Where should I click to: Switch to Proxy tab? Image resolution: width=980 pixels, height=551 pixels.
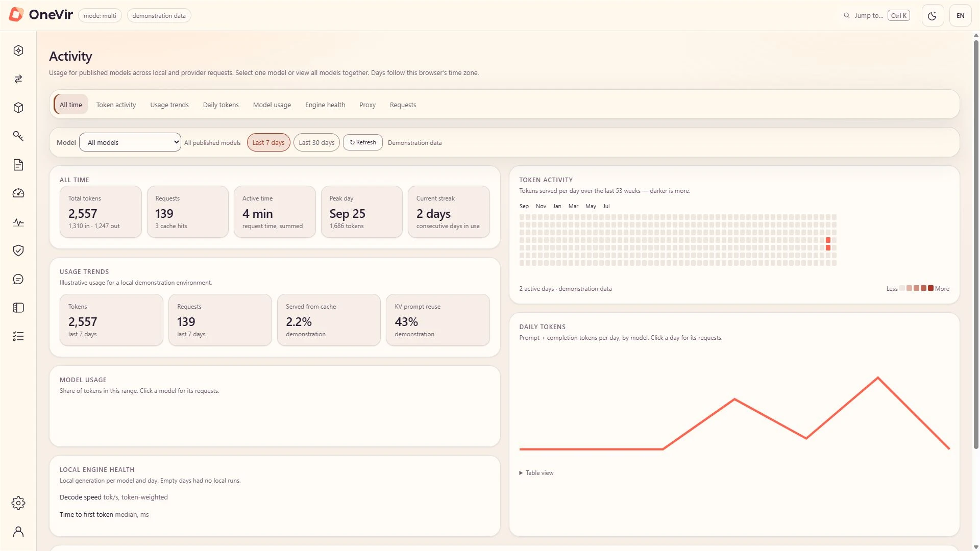pos(367,105)
